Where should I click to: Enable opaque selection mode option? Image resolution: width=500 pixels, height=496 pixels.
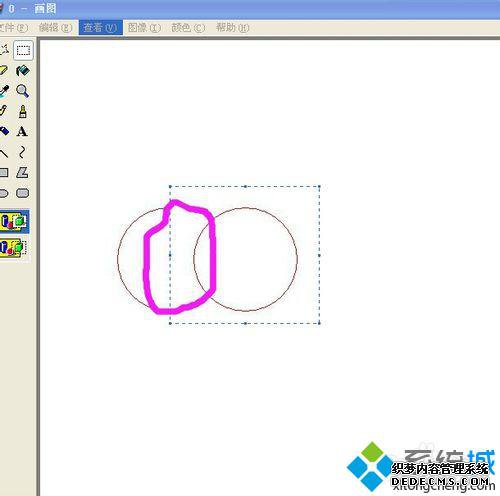point(14,221)
